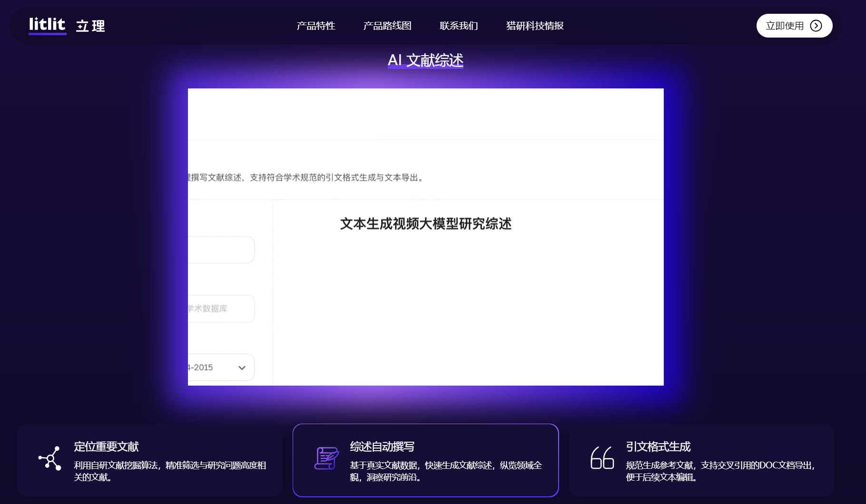Open the 猎研科技情报 menu item

534,26
